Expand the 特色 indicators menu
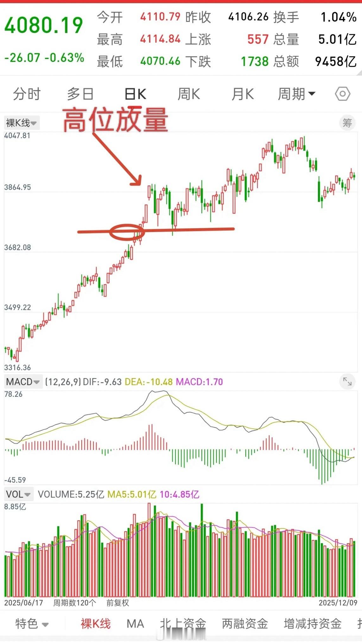Screen dimensions: 362x644 32,624
